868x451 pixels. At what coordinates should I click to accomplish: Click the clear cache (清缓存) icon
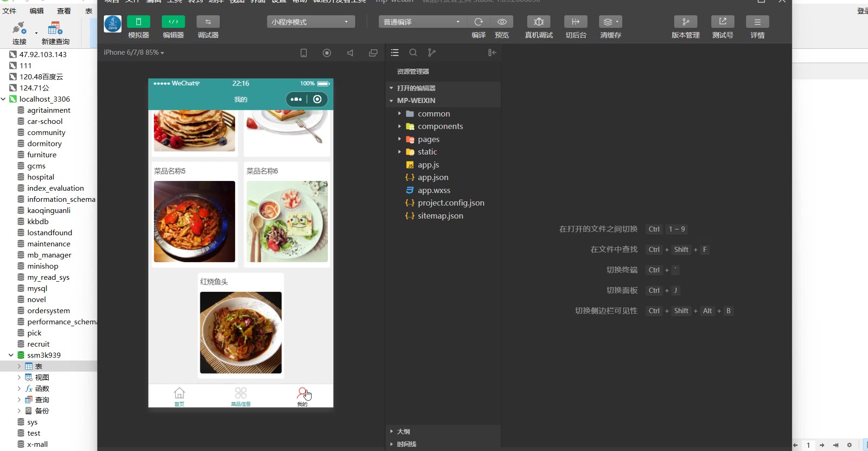click(x=610, y=22)
